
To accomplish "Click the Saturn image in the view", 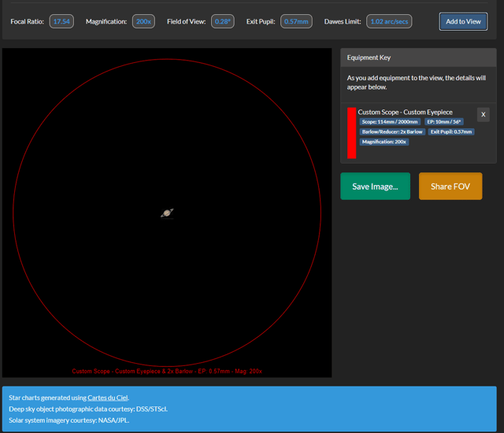I will (x=167, y=213).
